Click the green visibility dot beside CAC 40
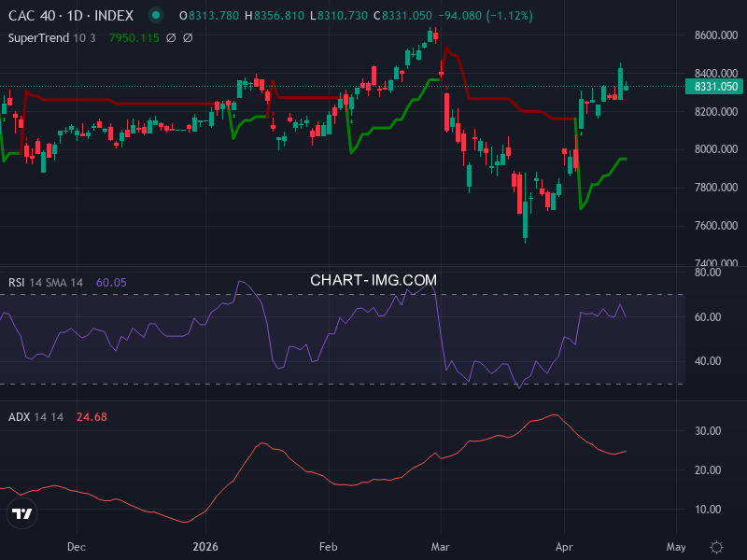 pos(156,15)
